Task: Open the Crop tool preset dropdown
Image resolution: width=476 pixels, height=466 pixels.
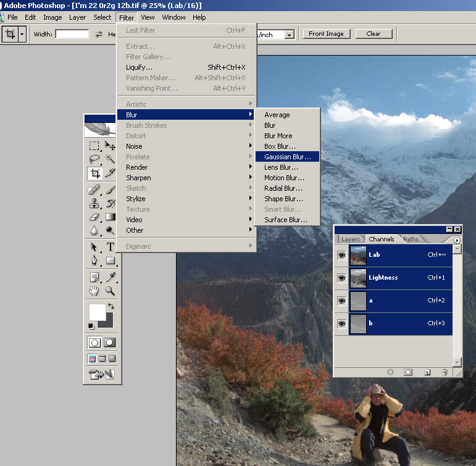Action: pyautogui.click(x=22, y=34)
